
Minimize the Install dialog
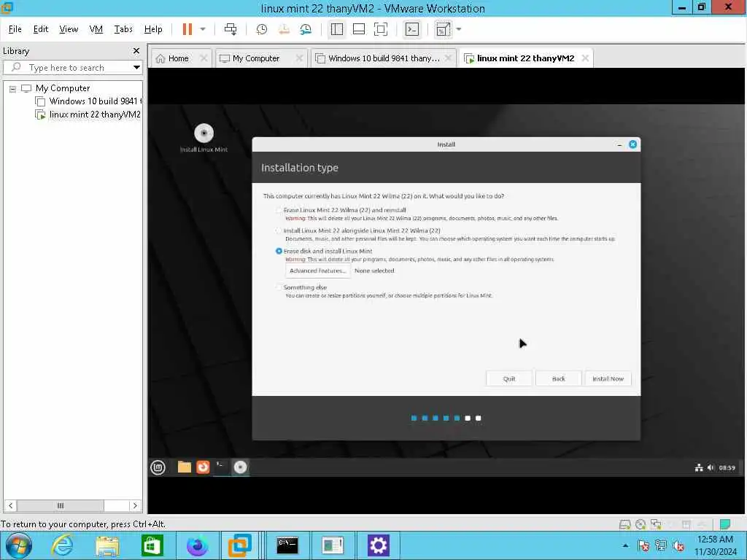point(619,144)
